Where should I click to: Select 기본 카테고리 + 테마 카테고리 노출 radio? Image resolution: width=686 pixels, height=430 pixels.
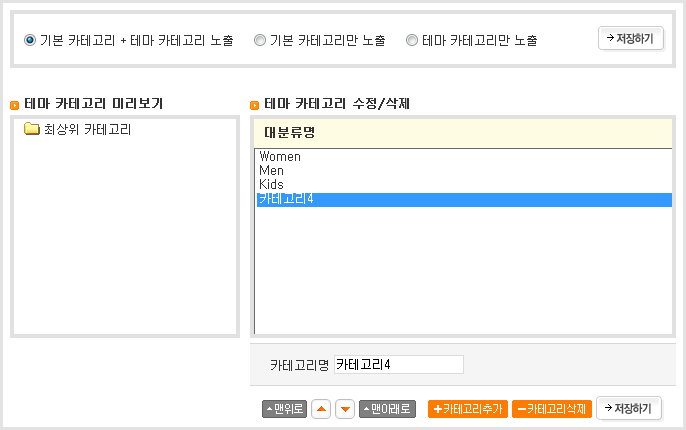(x=30, y=41)
